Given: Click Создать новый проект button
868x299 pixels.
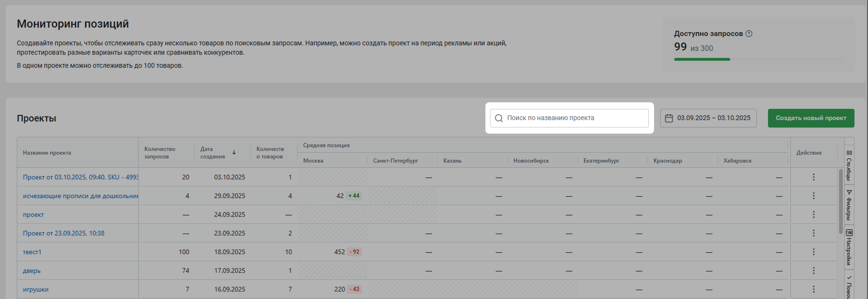Looking at the screenshot, I should coord(811,118).
